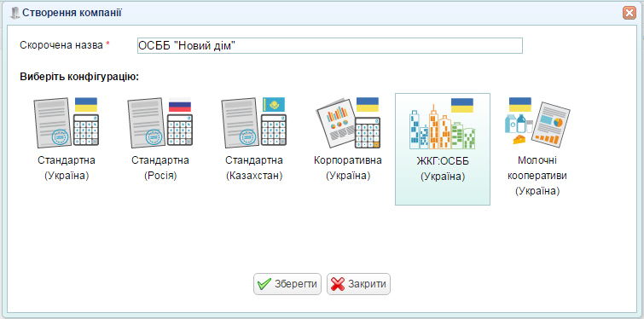Select the Стандартна (Росія) configuration icon
The image size is (644, 319).
click(x=160, y=123)
